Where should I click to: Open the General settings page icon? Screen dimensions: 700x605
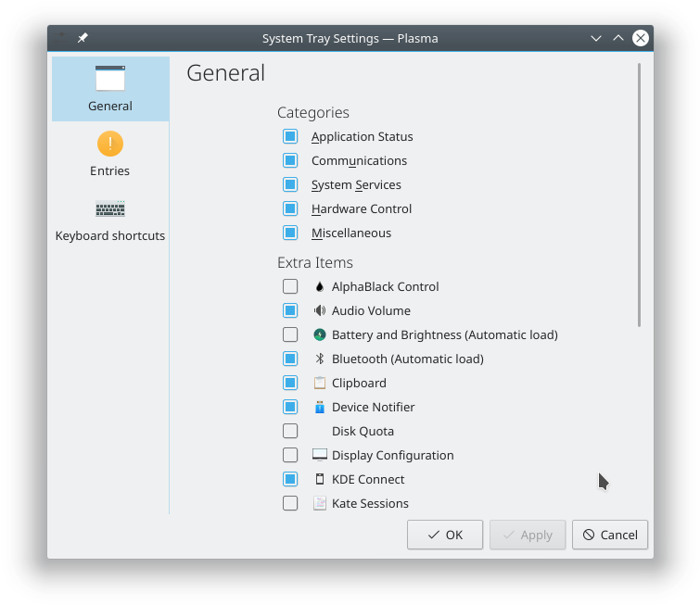pyautogui.click(x=110, y=79)
